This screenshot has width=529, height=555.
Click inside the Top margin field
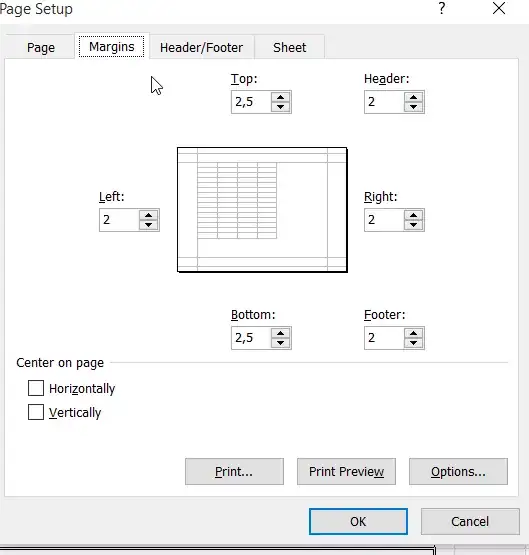click(x=251, y=102)
